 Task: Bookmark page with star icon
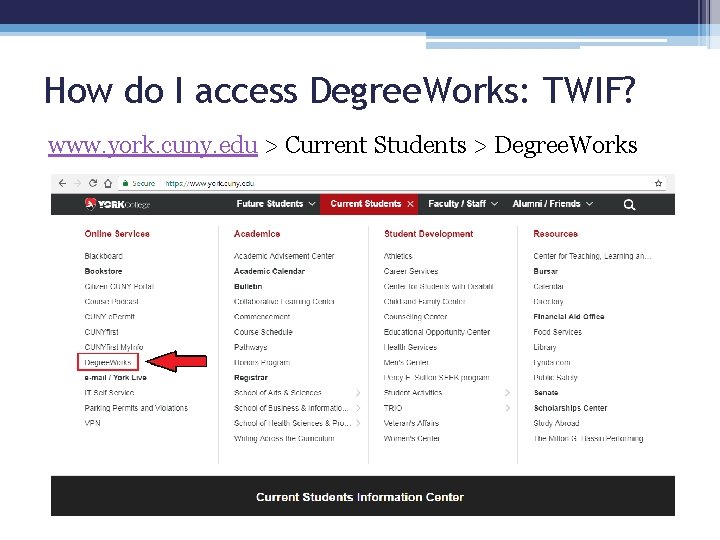[x=658, y=183]
